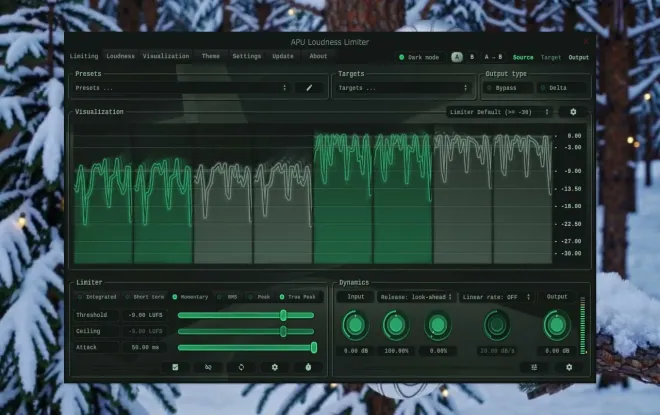This screenshot has width=660, height=415.
Task: Click the mixer sliders icon in Dynamics
Action: [534, 367]
